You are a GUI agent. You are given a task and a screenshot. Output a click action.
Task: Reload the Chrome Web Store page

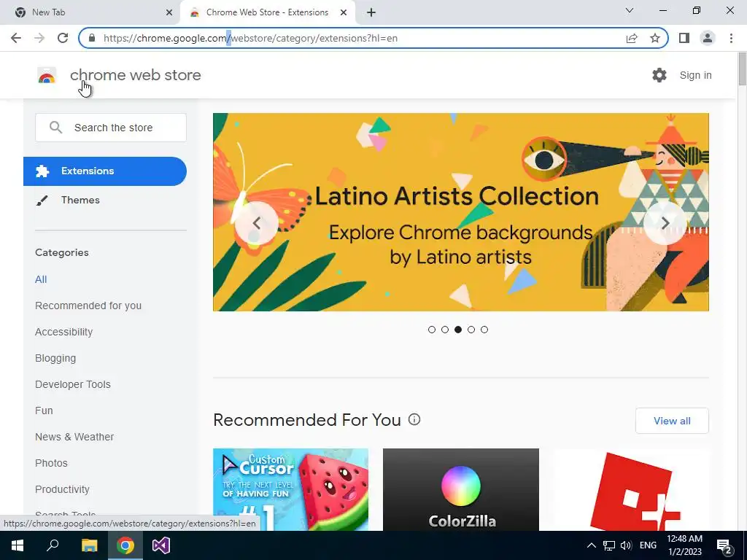63,38
